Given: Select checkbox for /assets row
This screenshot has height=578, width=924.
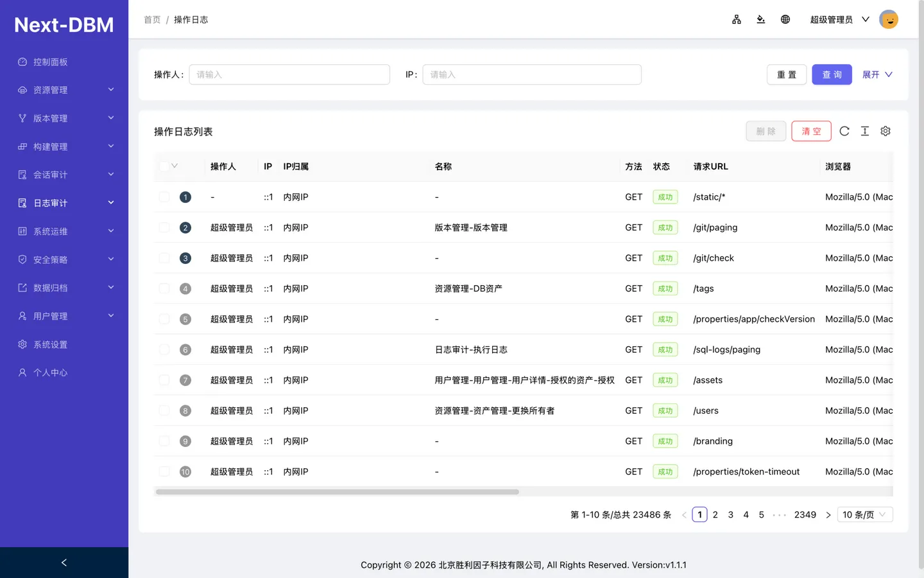Looking at the screenshot, I should click(x=164, y=380).
